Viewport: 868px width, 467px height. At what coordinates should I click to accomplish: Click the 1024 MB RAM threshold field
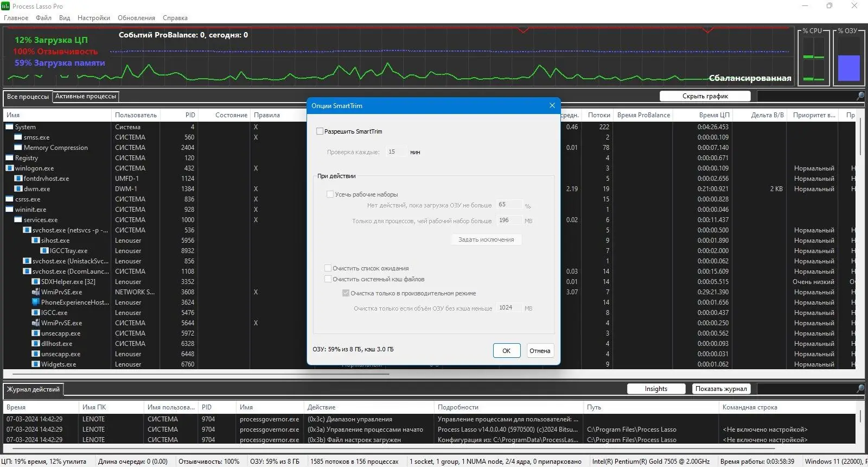tap(509, 307)
